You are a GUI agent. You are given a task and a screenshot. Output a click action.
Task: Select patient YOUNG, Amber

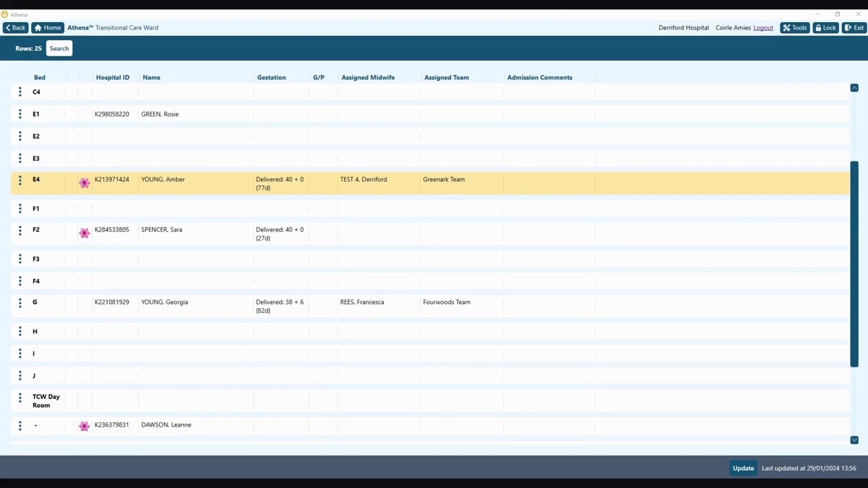163,179
